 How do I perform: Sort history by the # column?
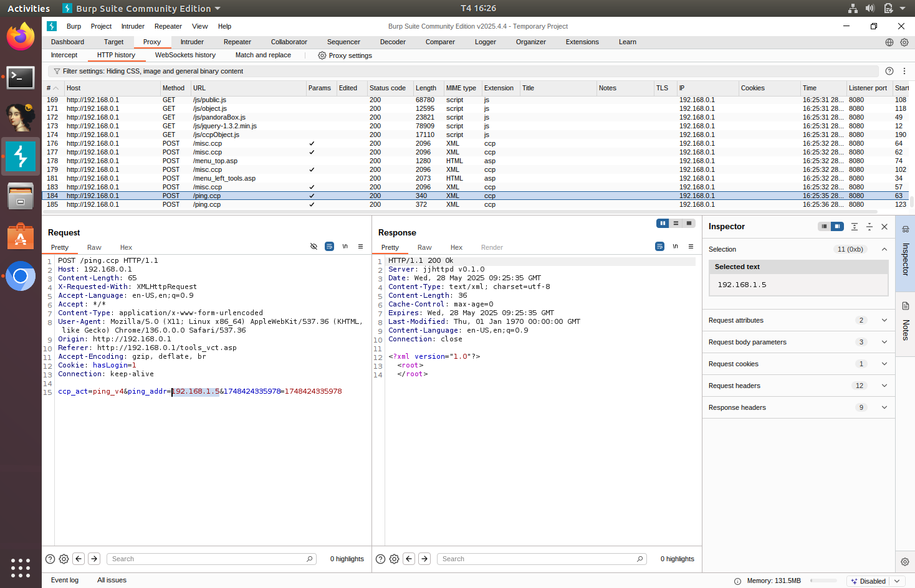click(x=52, y=88)
